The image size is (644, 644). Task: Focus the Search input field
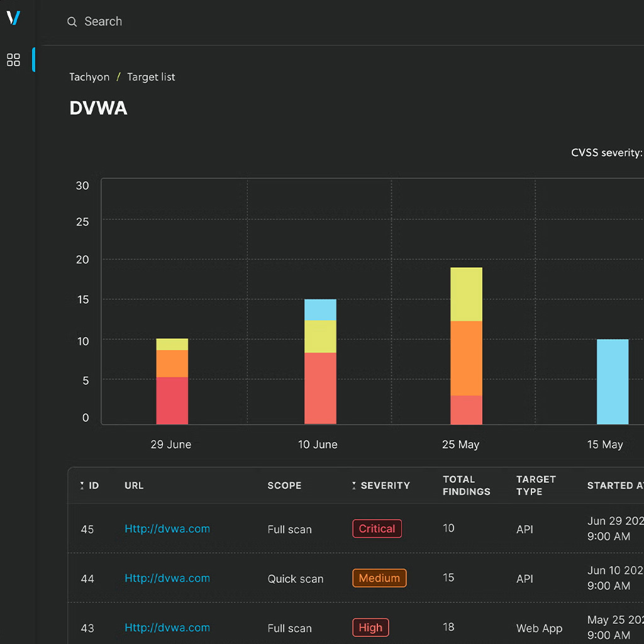point(103,21)
